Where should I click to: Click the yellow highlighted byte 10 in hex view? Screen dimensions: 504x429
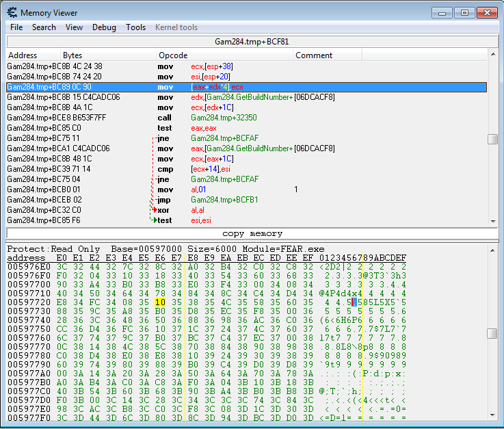(x=160, y=302)
